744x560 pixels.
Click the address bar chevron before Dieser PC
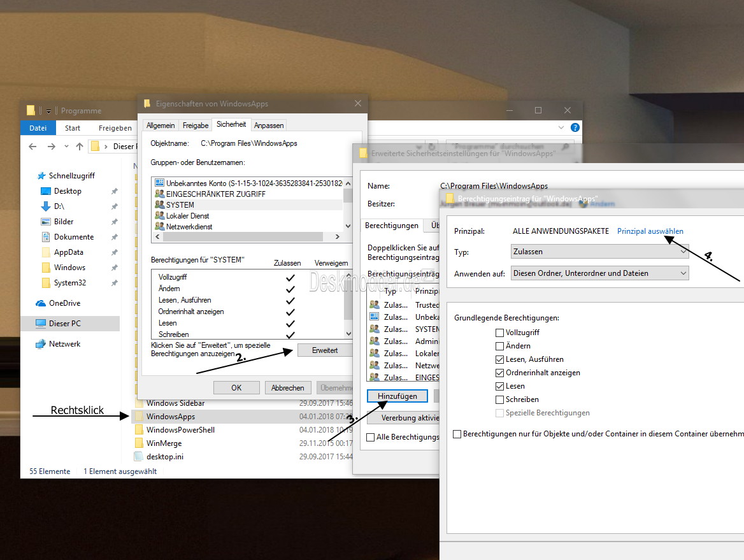[106, 146]
